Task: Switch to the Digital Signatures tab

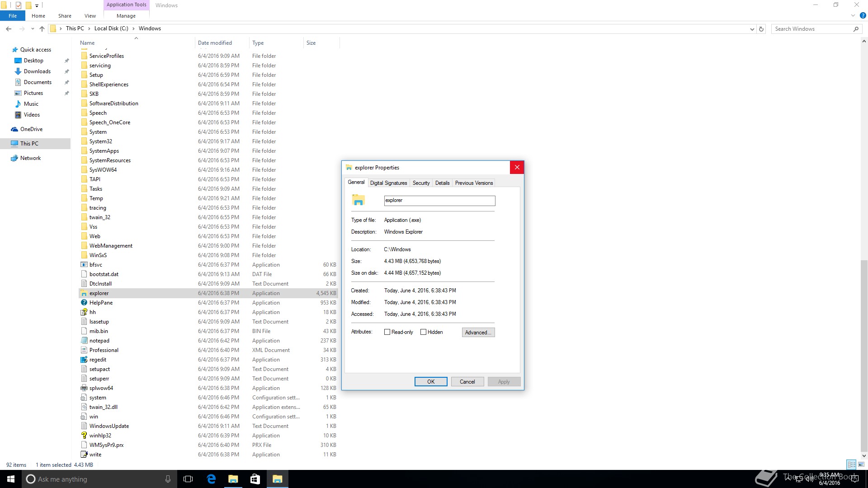Action: tap(388, 183)
